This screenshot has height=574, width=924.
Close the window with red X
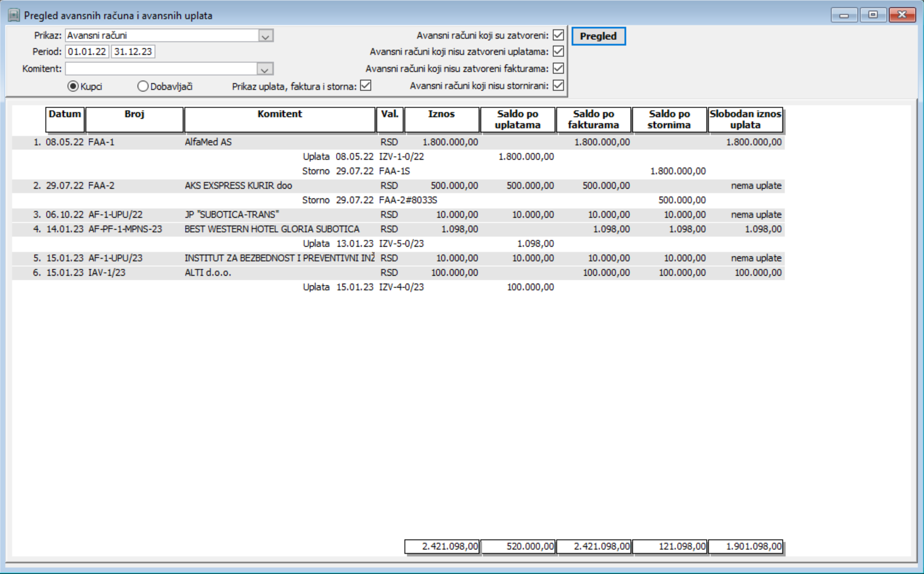coord(902,16)
